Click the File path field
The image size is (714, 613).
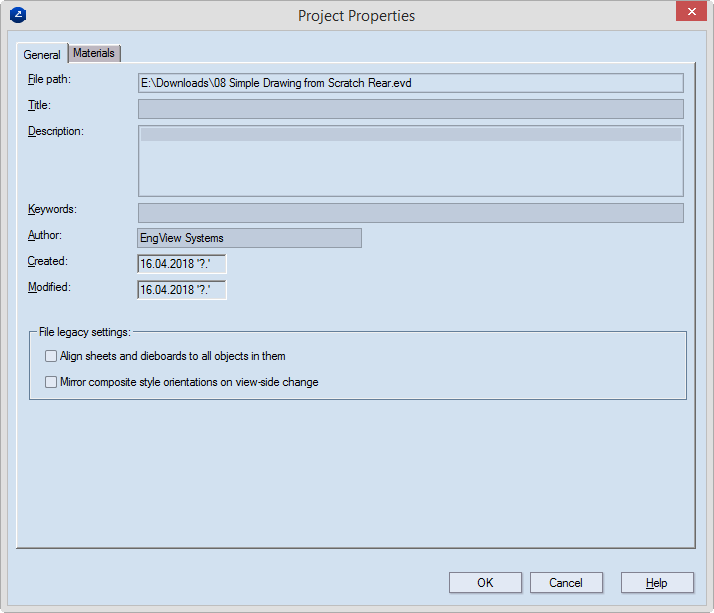[410, 83]
